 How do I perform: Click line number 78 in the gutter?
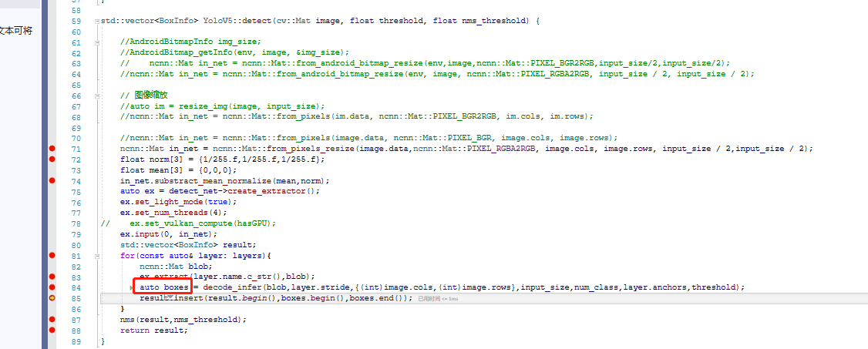coord(76,223)
